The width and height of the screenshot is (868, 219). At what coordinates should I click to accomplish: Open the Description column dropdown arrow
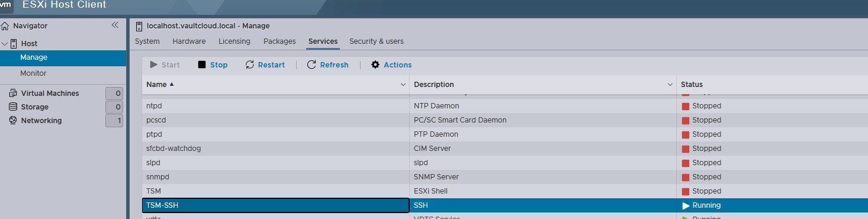pos(670,85)
